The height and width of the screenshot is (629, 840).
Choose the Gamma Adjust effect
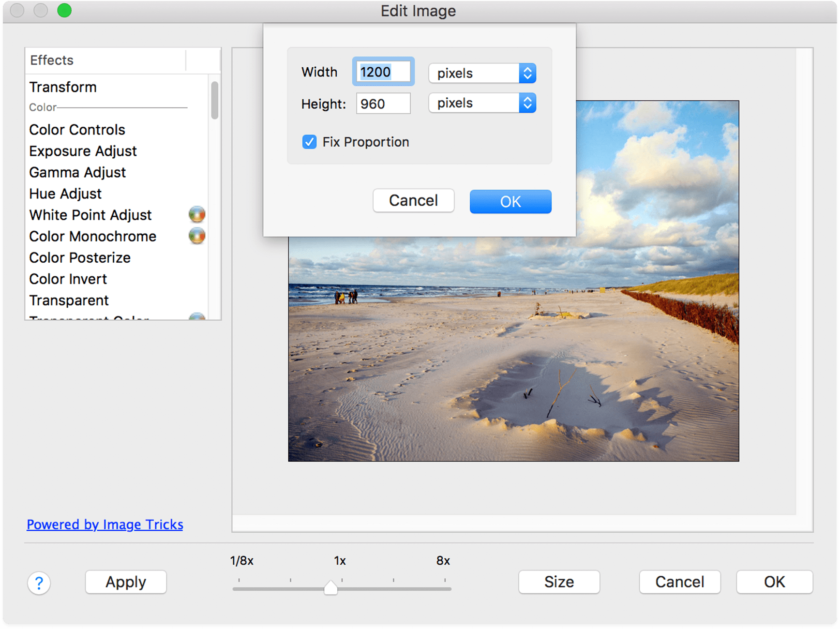77,172
